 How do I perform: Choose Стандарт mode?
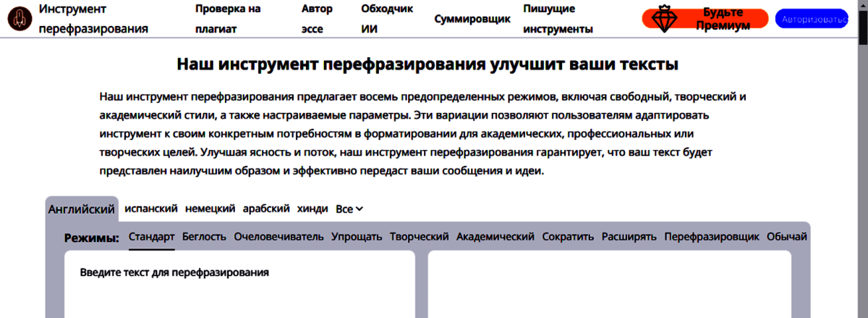tap(152, 237)
